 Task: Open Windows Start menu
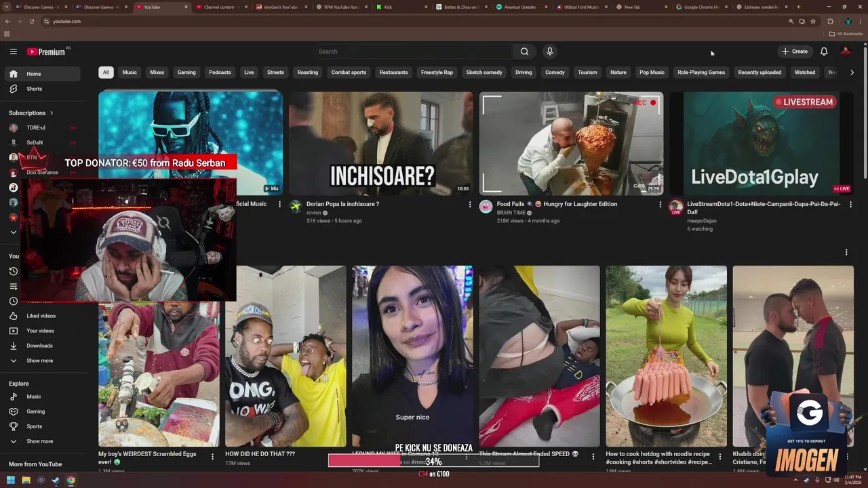pyautogui.click(x=11, y=481)
